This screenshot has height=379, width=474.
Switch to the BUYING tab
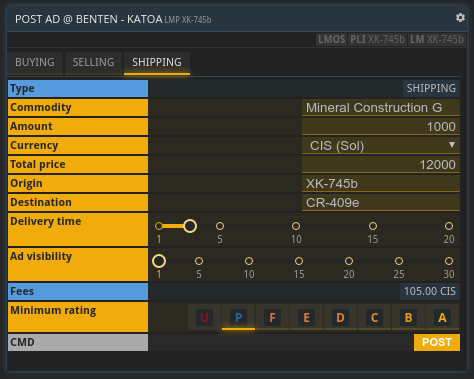pos(35,62)
